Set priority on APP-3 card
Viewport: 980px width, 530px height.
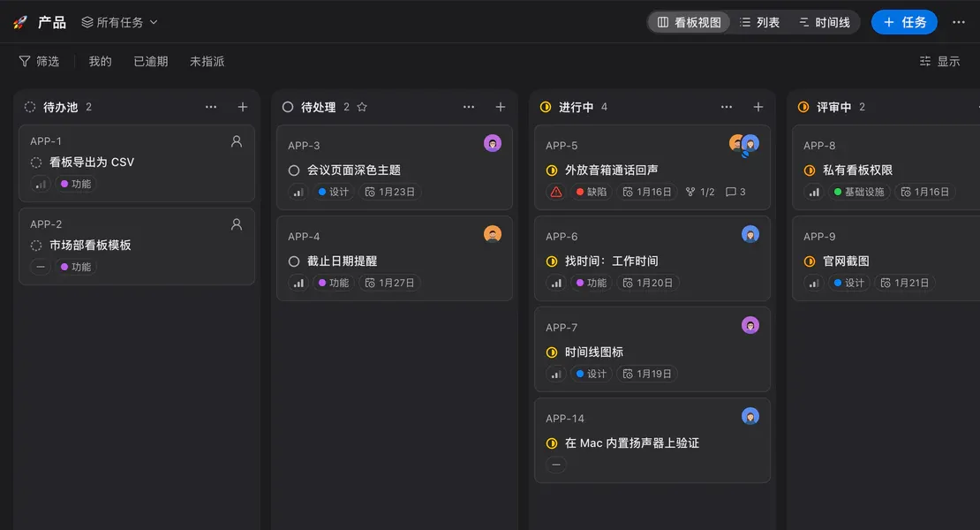click(298, 192)
